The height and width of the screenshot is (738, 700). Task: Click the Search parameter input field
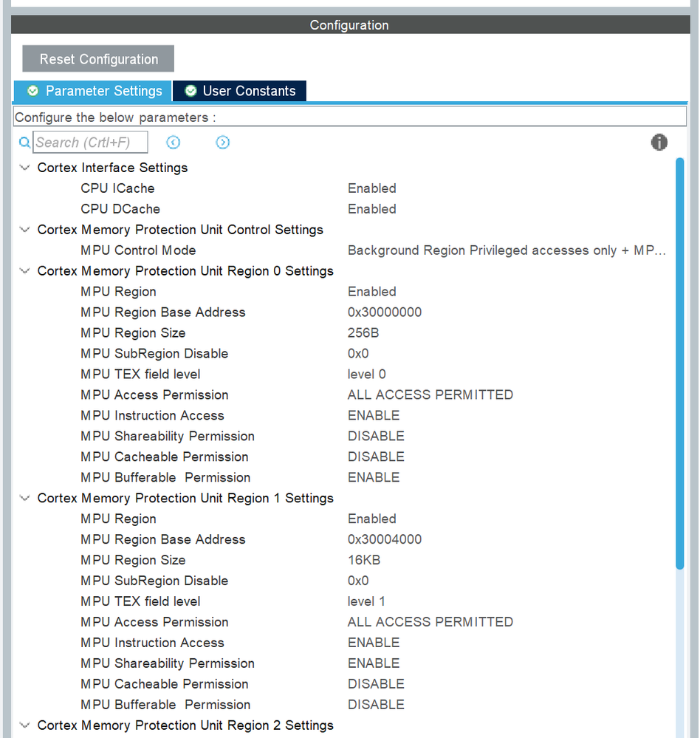pyautogui.click(x=90, y=142)
